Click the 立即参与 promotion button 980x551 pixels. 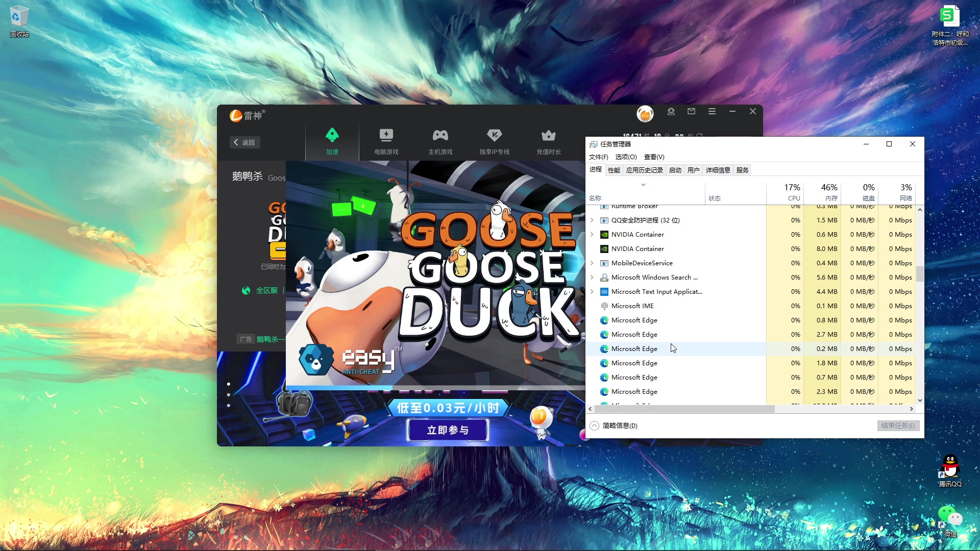point(448,430)
